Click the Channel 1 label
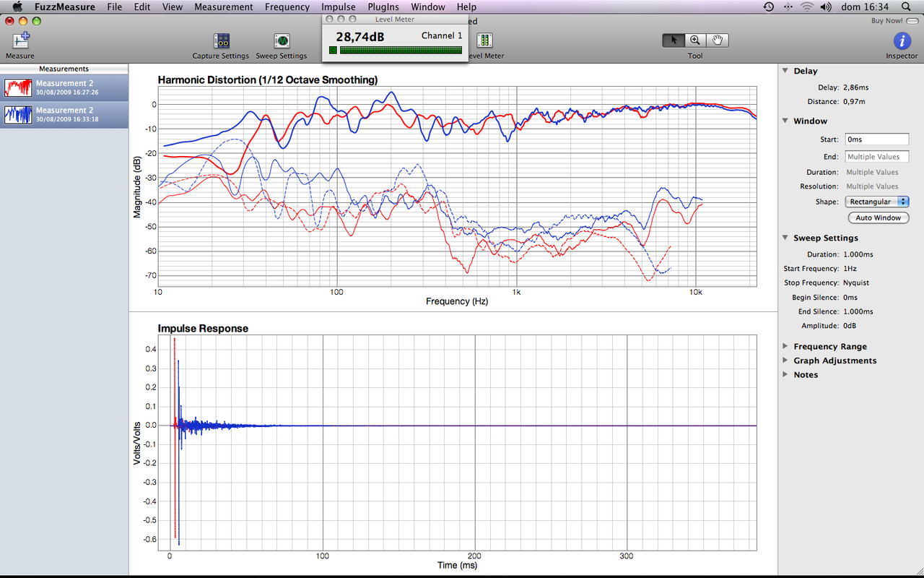 click(442, 35)
